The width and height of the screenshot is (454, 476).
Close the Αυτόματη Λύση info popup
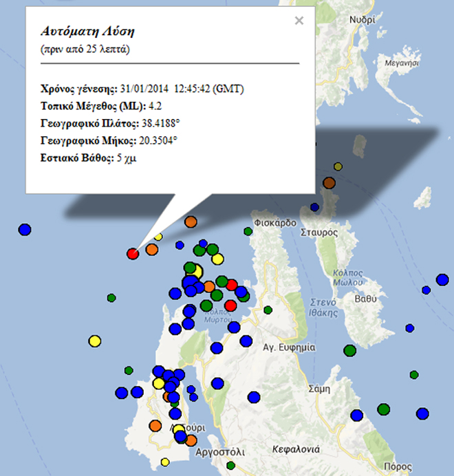299,21
